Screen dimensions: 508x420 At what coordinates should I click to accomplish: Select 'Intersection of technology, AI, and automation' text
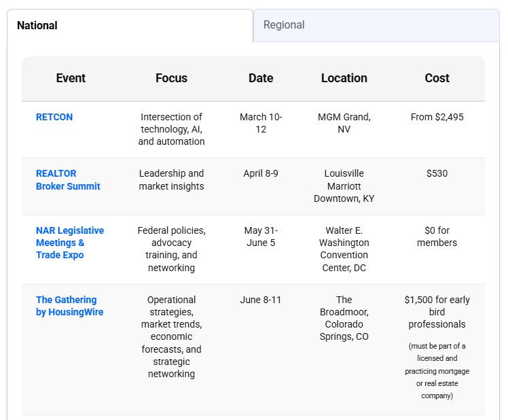171,129
